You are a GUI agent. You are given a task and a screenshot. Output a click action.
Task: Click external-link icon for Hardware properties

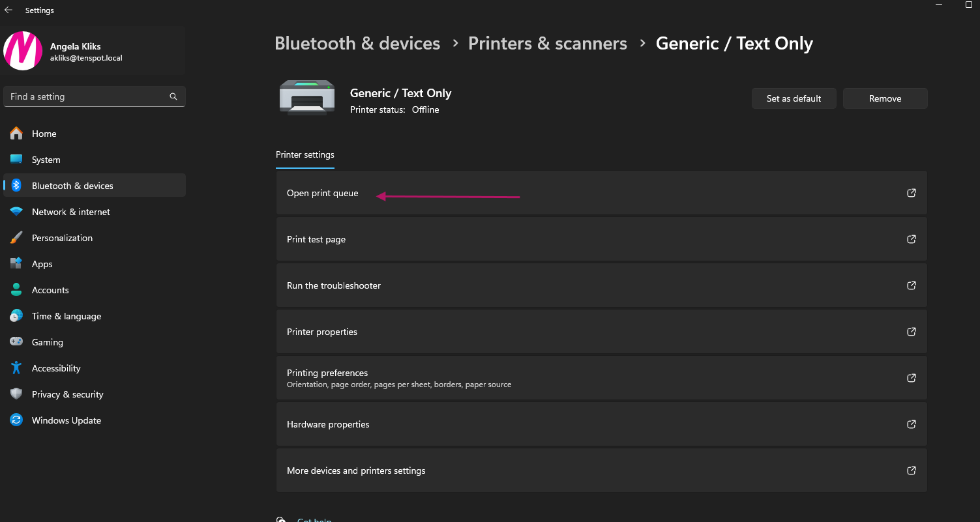912,424
